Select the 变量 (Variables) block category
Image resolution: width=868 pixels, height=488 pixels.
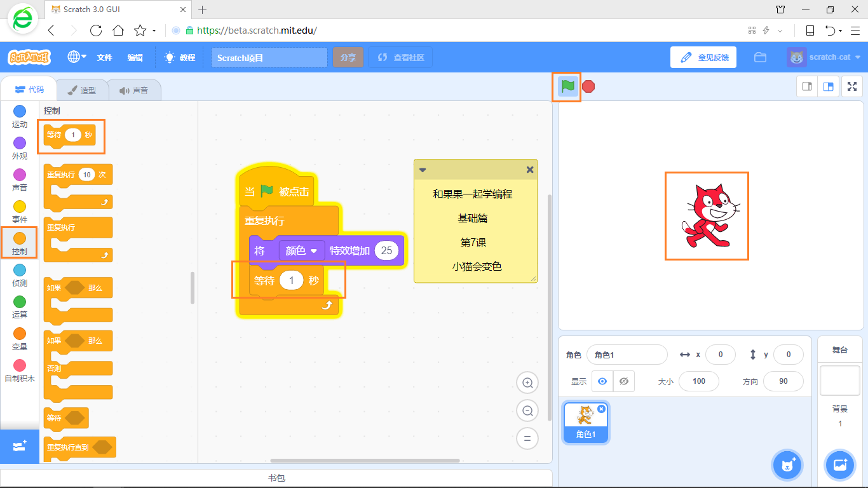(x=20, y=339)
